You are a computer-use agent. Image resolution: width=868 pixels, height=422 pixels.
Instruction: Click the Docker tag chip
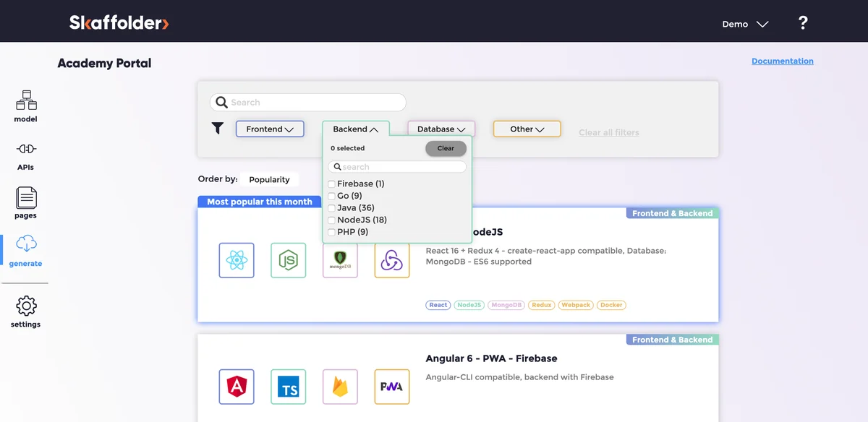tap(611, 305)
